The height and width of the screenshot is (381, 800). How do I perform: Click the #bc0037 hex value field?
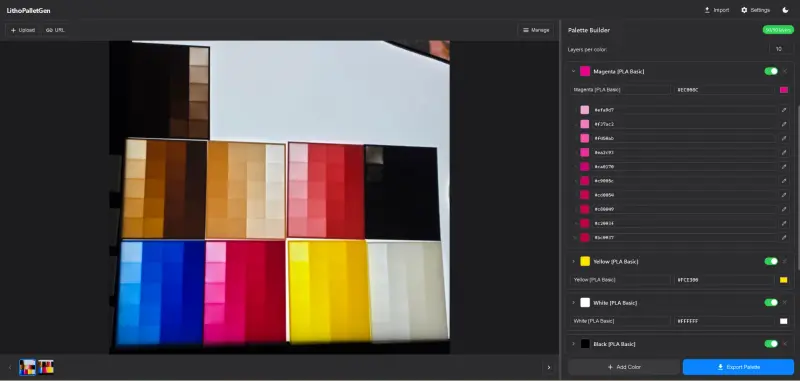684,238
